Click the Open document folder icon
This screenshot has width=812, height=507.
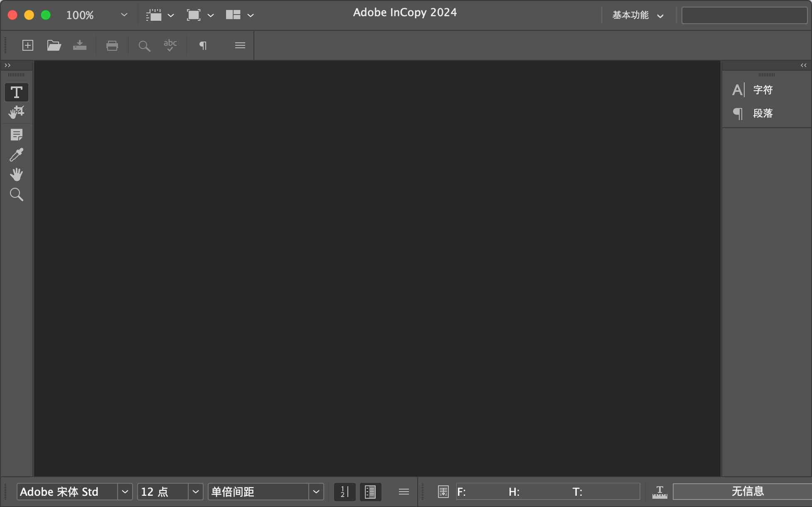click(x=54, y=45)
